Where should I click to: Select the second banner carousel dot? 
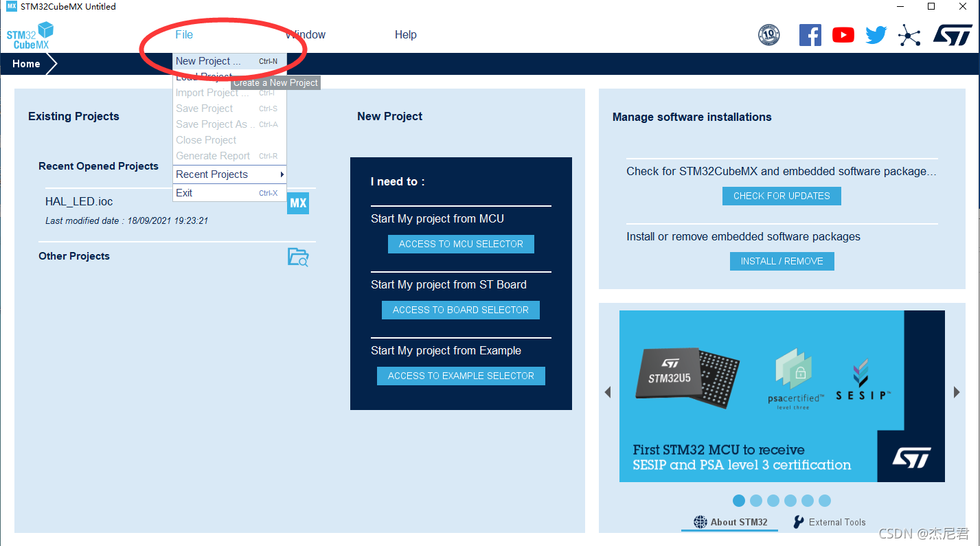[x=756, y=501]
